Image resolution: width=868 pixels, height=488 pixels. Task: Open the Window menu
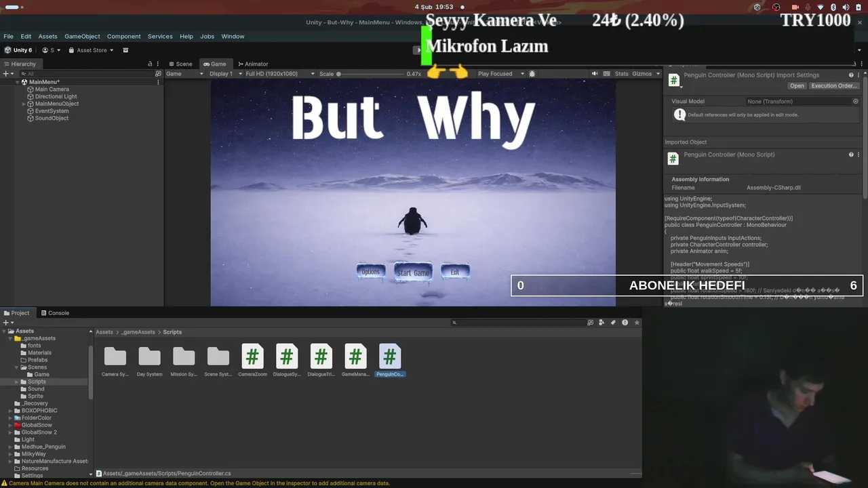(x=233, y=37)
